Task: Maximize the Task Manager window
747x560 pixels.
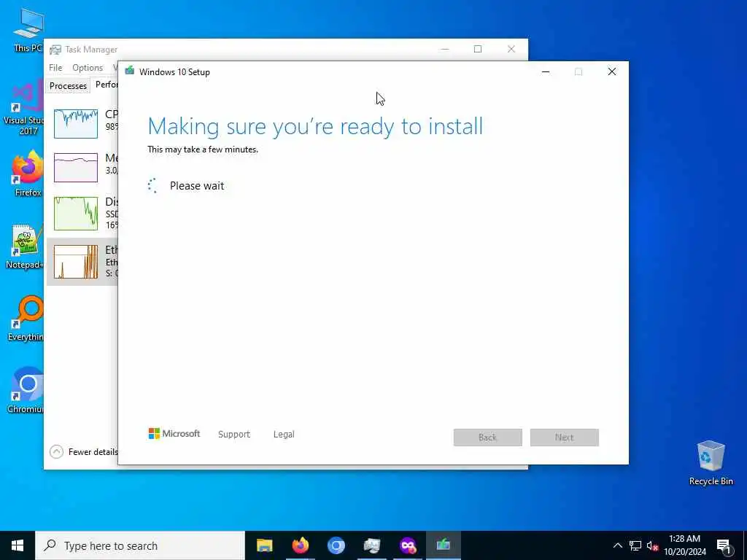Action: click(478, 49)
